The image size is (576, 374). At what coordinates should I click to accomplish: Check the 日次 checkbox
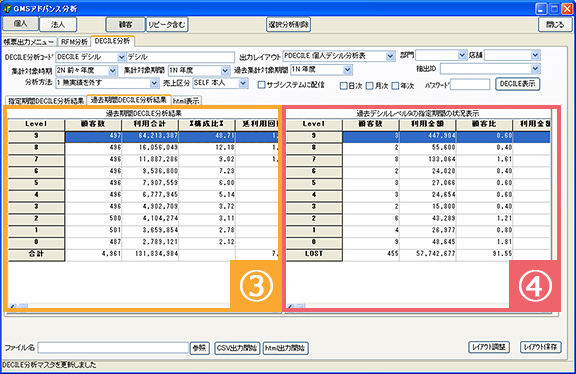point(343,86)
